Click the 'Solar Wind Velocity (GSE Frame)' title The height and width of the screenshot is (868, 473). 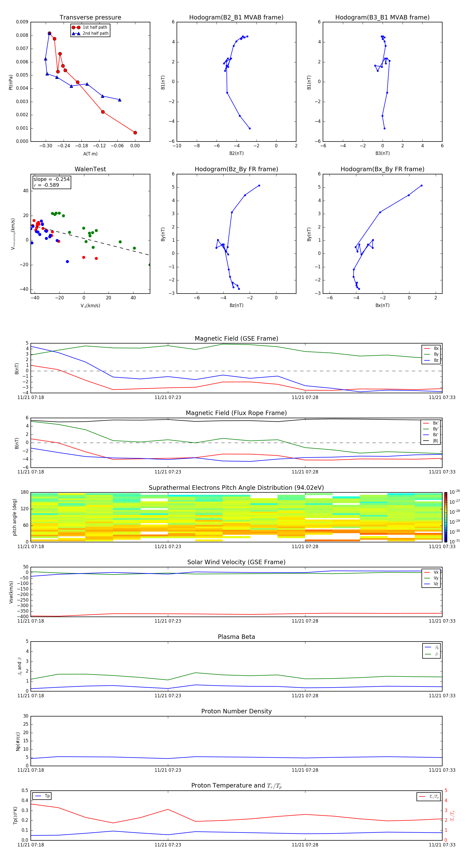pos(236,562)
